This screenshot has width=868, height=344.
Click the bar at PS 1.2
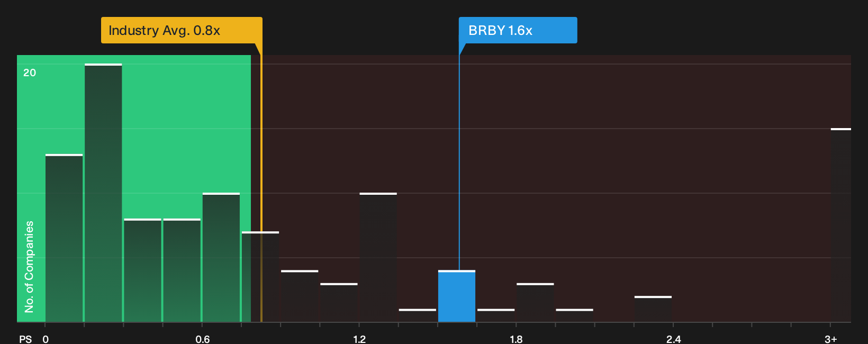(x=378, y=258)
